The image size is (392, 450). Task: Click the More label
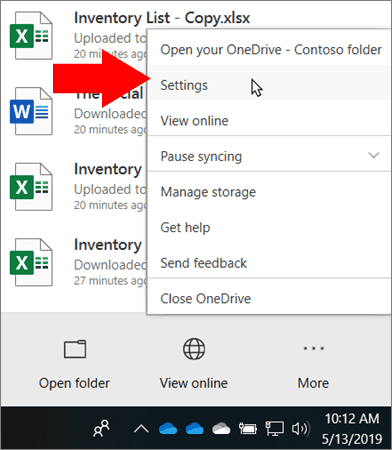[x=313, y=383]
